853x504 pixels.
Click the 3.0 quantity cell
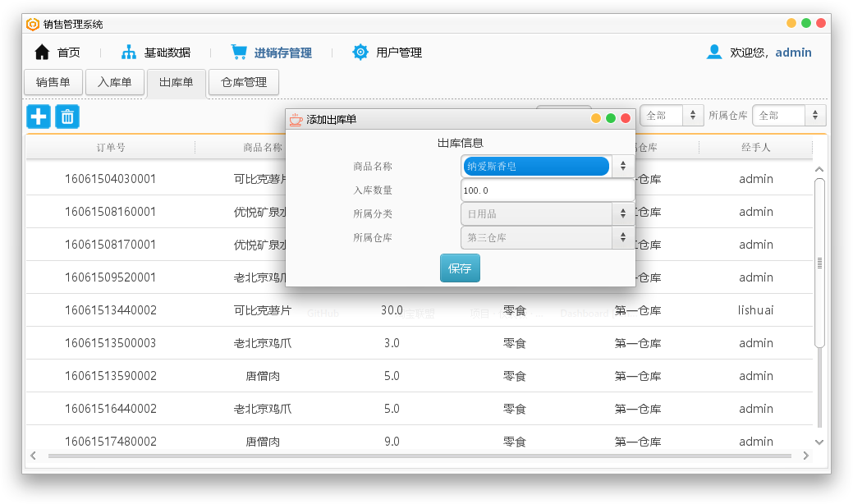coord(392,343)
